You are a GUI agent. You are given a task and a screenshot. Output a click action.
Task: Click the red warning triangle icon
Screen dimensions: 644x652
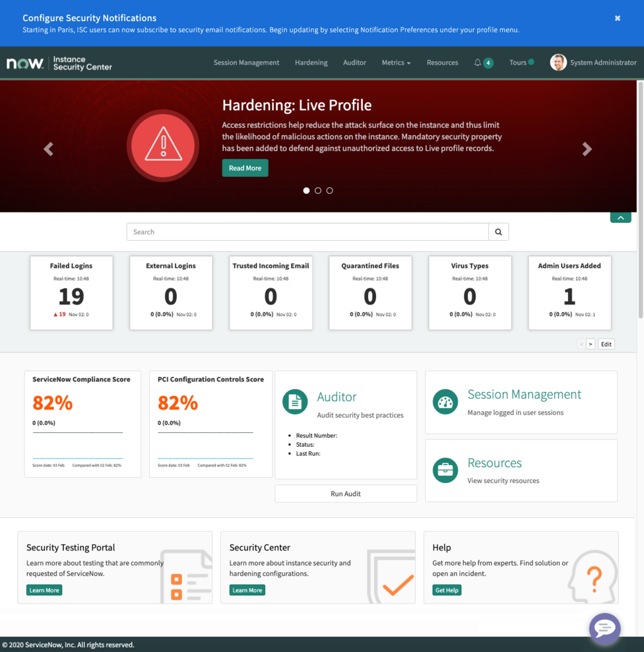(163, 146)
